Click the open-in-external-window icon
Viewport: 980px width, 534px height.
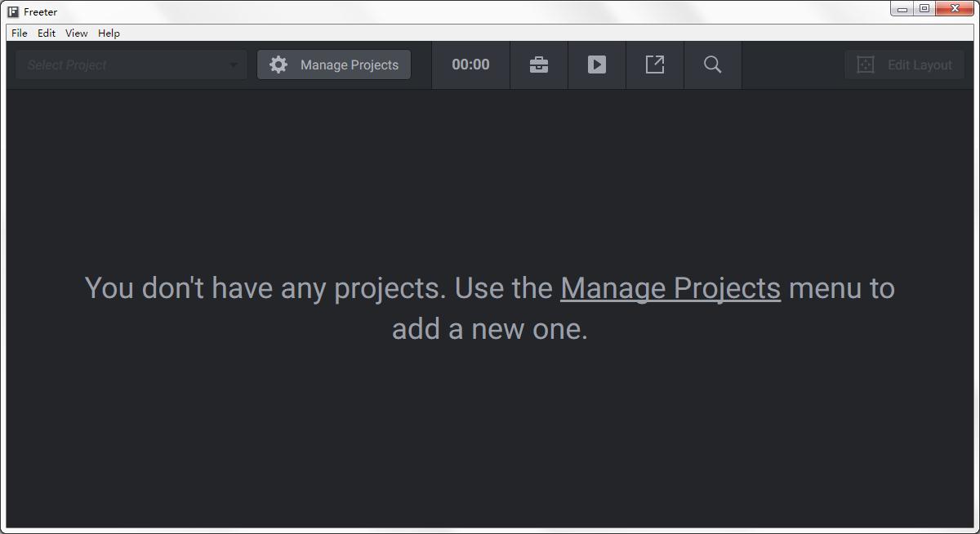(x=655, y=65)
